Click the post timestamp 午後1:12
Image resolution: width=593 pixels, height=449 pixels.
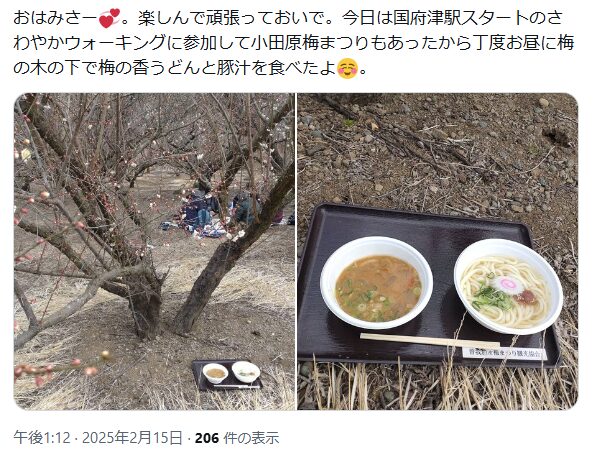(x=42, y=438)
